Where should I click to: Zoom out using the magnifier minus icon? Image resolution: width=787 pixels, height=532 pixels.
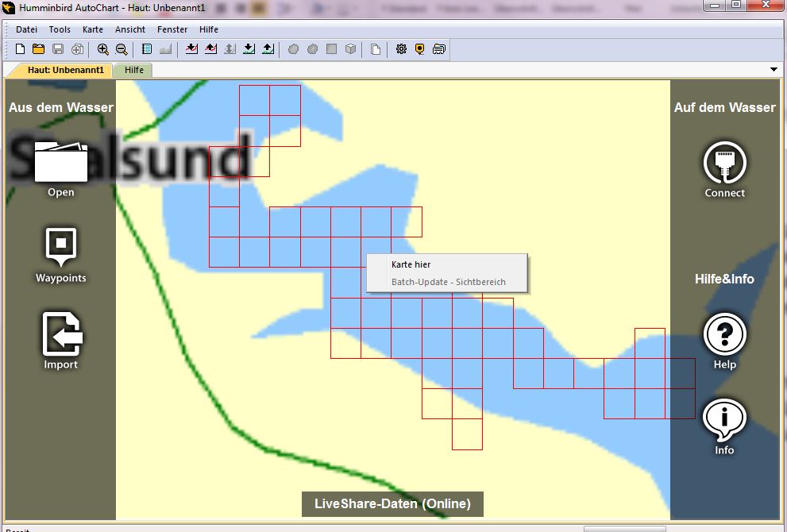point(122,49)
